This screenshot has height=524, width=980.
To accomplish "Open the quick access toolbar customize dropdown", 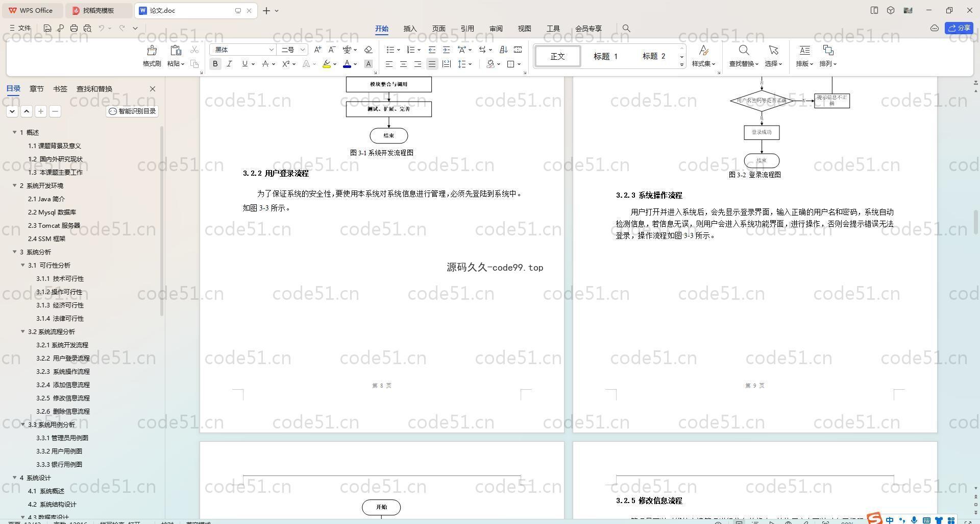I will 135,29.
